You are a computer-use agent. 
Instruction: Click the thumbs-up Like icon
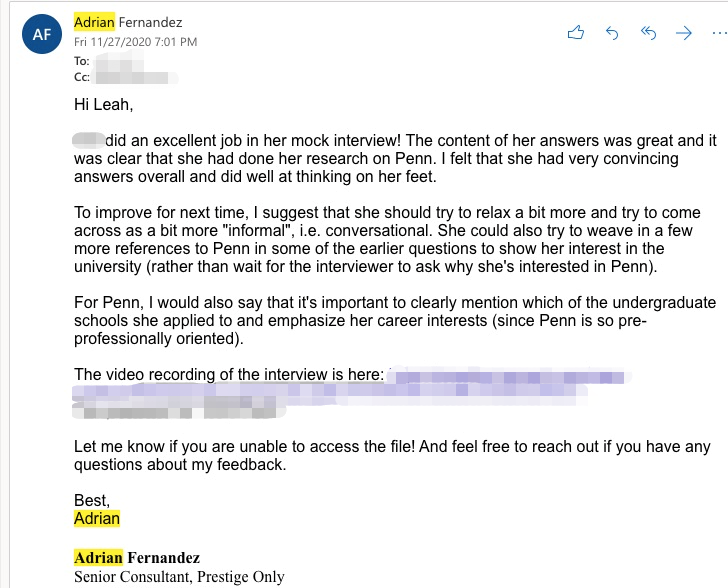point(576,33)
